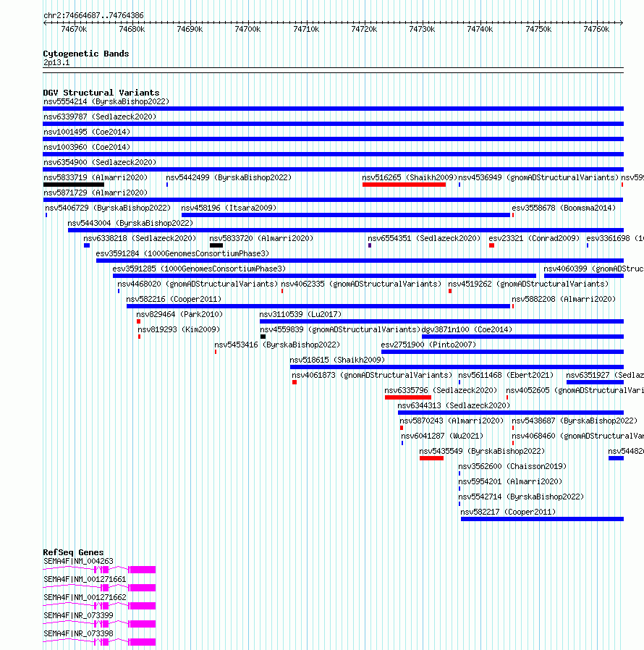The image size is (644, 650).
Task: Click the 74690k ruler position
Action: (x=190, y=29)
